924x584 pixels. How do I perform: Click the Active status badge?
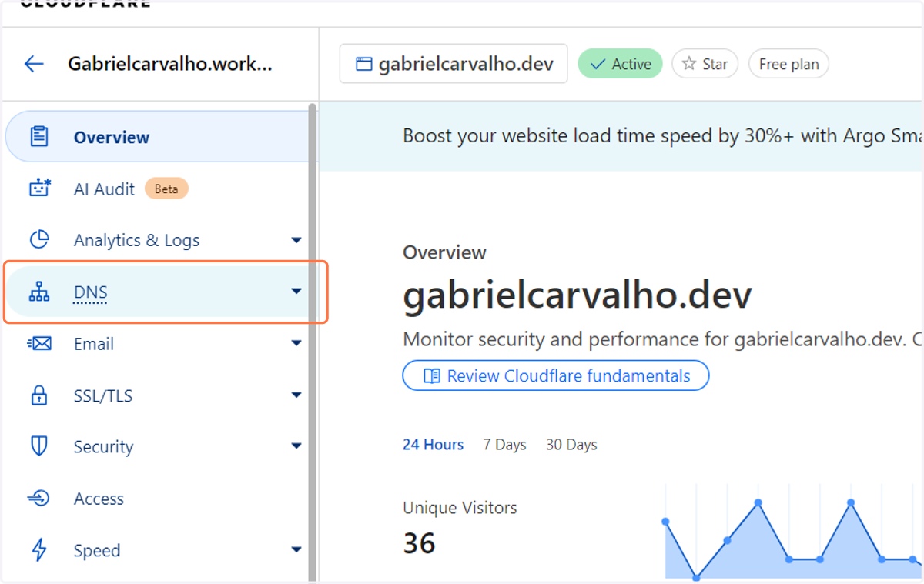point(621,64)
